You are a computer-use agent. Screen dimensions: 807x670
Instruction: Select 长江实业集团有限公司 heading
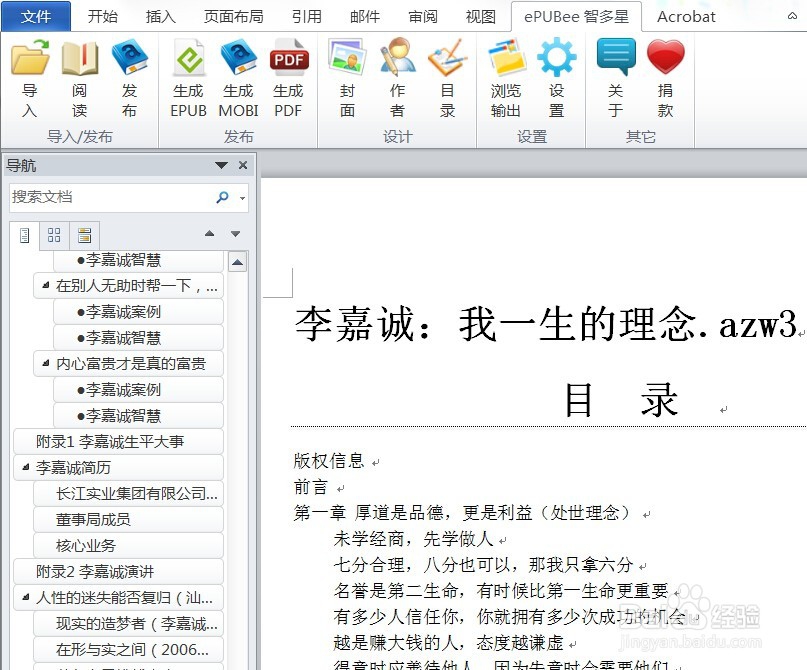click(129, 493)
